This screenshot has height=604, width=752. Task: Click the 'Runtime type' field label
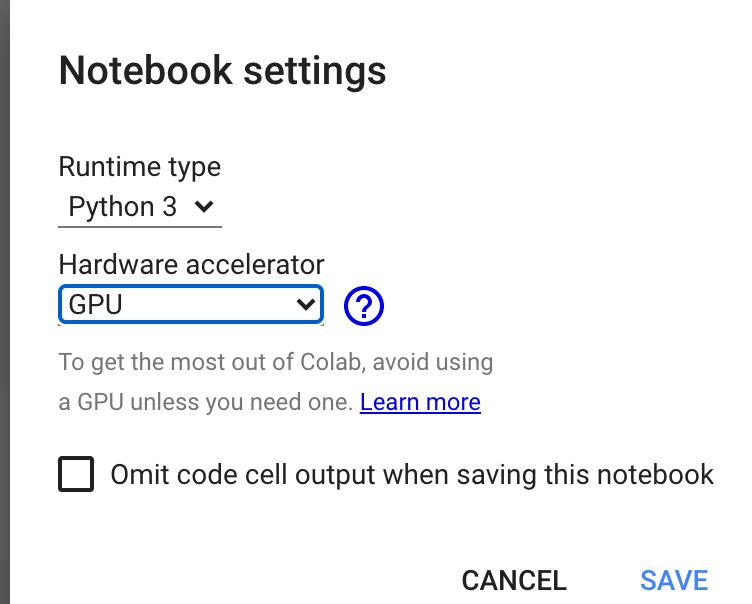click(140, 167)
